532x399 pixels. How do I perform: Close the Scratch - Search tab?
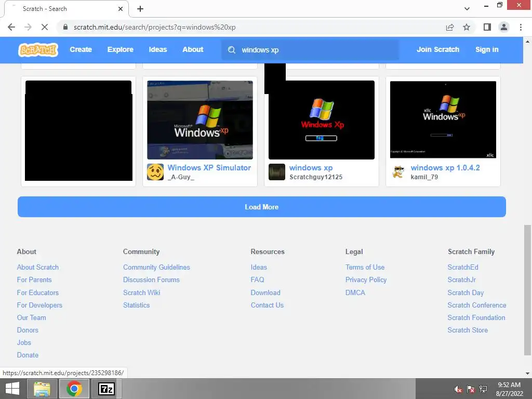click(x=121, y=9)
